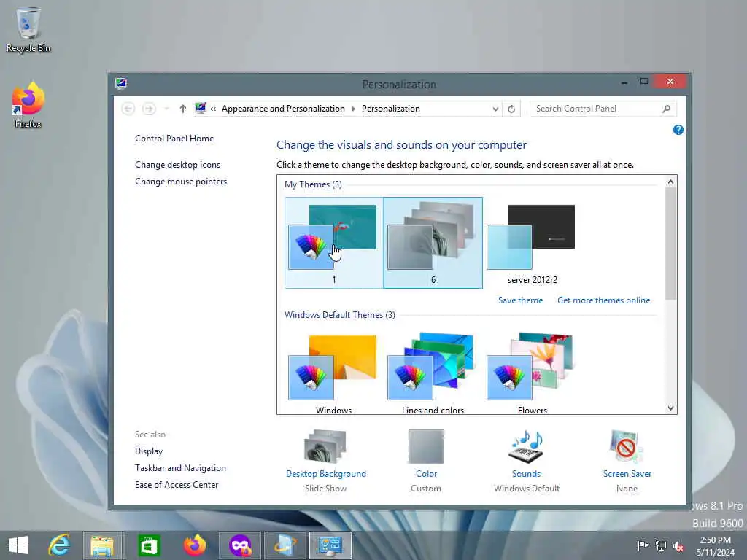Click the Appearance and Personalization breadcrumb
747x560 pixels.
click(283, 109)
